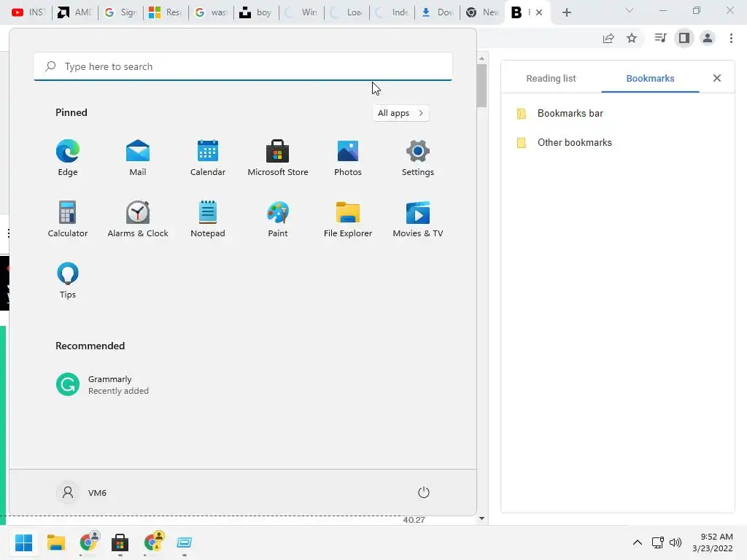Open the volume control in system tray
The height and width of the screenshot is (560, 747).
point(675,542)
